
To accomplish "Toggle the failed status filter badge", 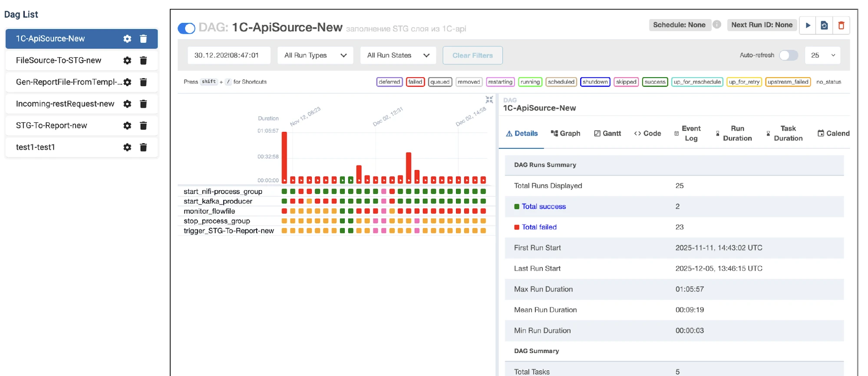I will click(x=415, y=82).
